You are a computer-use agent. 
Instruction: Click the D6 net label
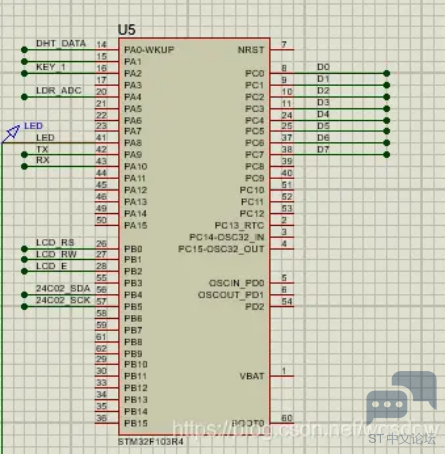click(323, 138)
